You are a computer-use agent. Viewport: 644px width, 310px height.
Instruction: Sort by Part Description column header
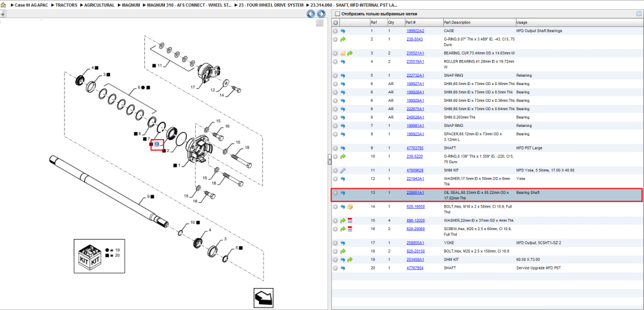479,22
